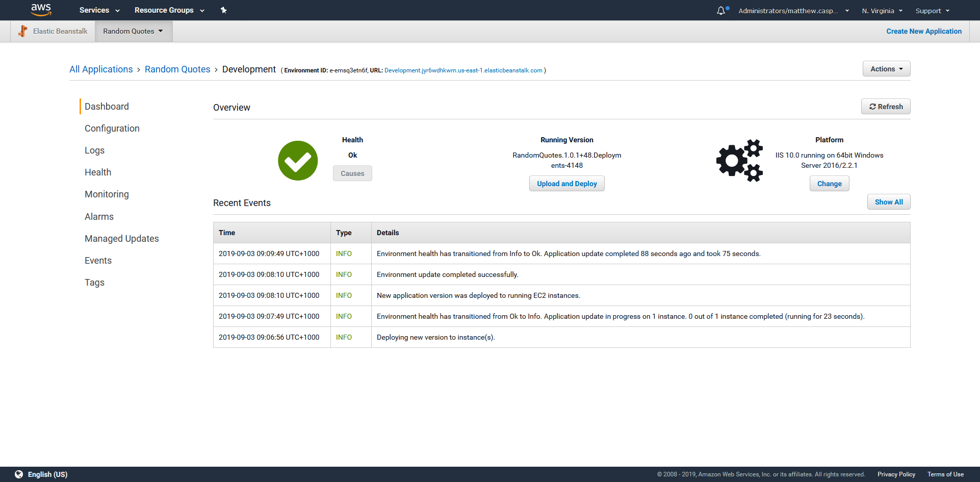
Task: Open the notifications bell icon
Action: tap(721, 11)
